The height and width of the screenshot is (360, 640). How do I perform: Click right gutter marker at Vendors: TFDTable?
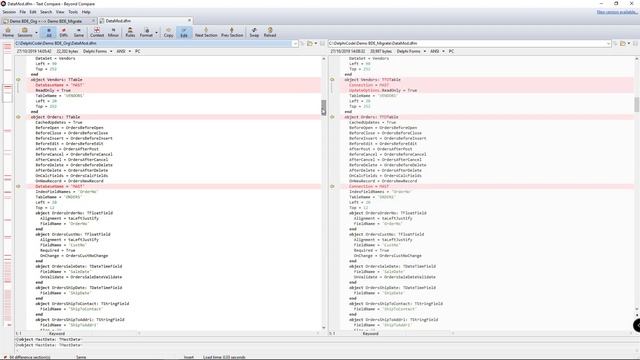[332, 80]
